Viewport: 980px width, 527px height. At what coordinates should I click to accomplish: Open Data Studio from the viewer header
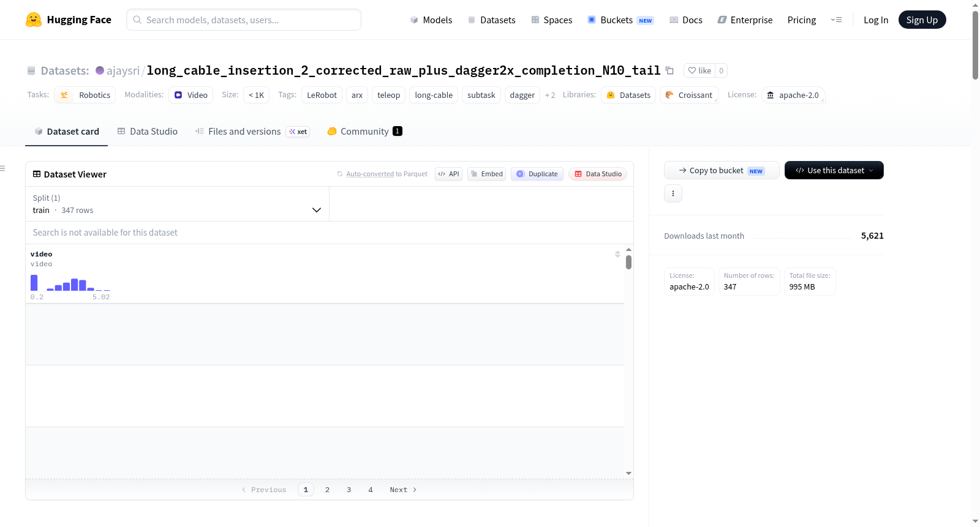pyautogui.click(x=598, y=174)
